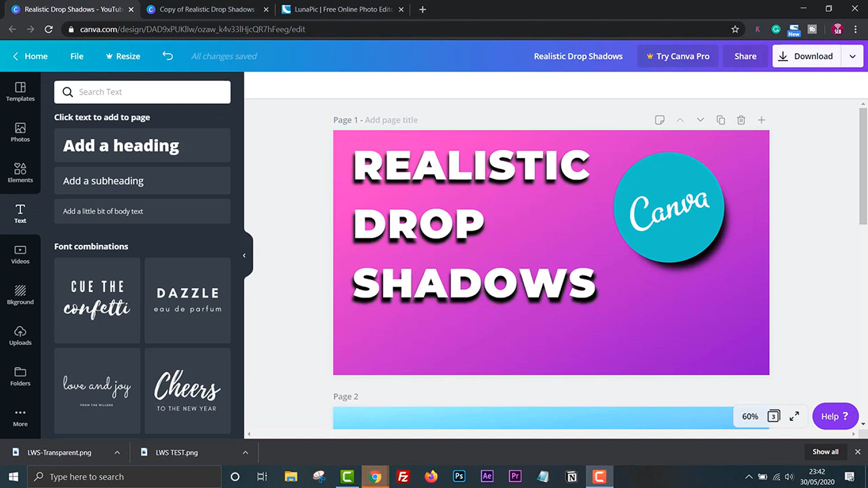The height and width of the screenshot is (488, 868).
Task: Switch to Copy of Realistic Drop Shadows tab
Action: click(207, 9)
